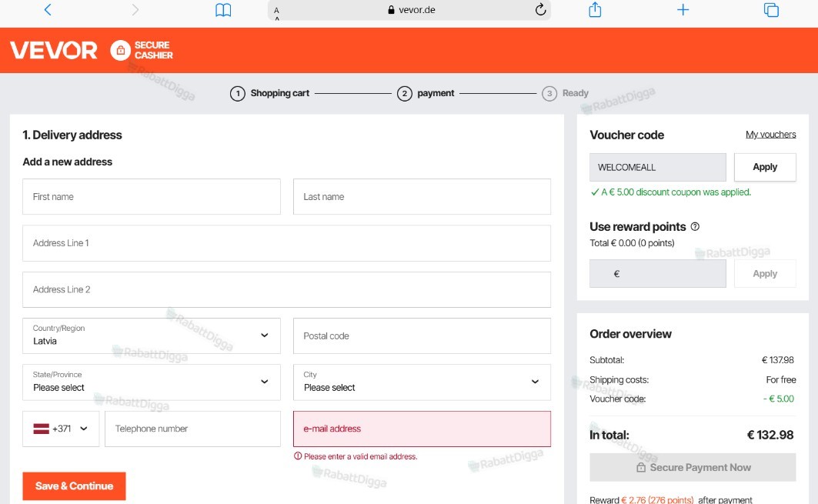Click the VEVOR logo
The image size is (818, 504).
click(54, 50)
